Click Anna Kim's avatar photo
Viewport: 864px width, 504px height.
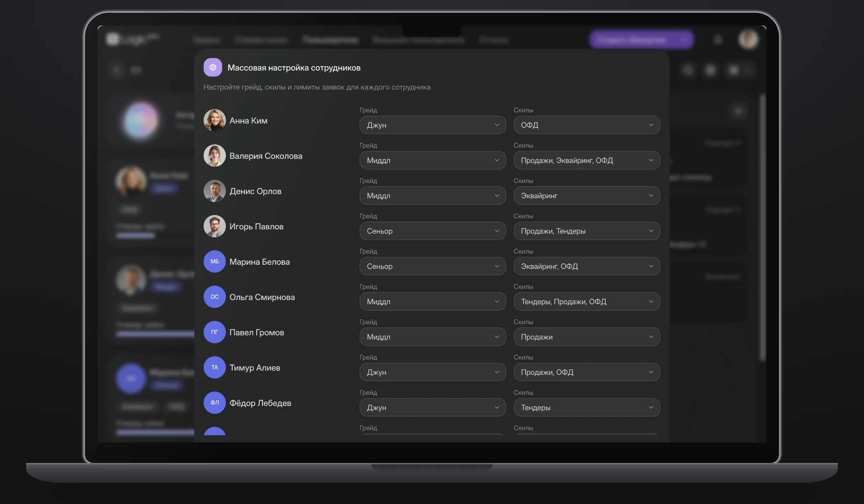pos(215,120)
